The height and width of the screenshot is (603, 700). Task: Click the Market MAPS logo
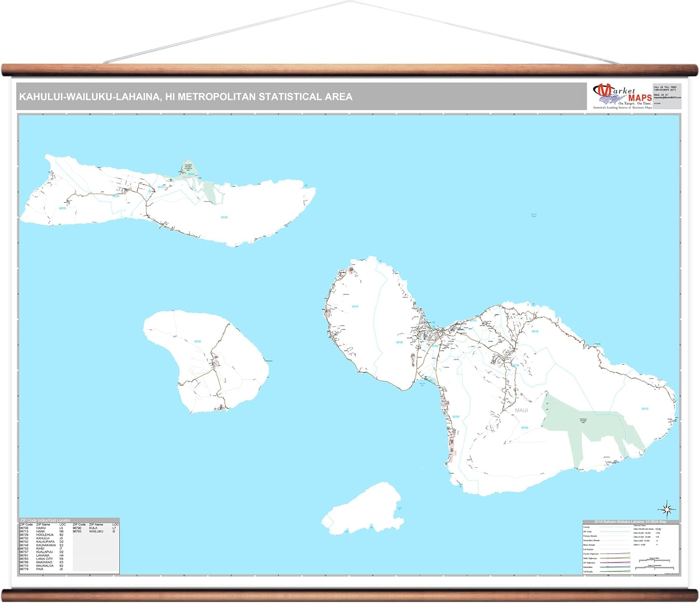click(x=622, y=96)
